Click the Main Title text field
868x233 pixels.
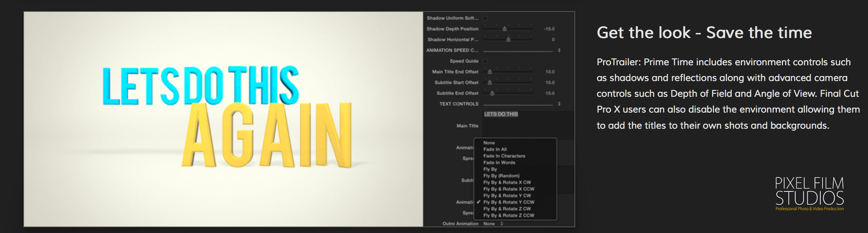528,125
